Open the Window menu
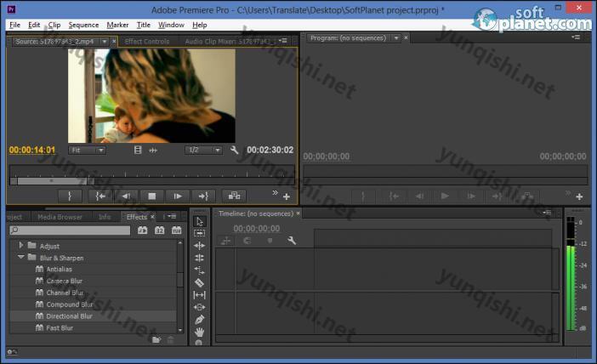This screenshot has width=597, height=364. coord(171,25)
